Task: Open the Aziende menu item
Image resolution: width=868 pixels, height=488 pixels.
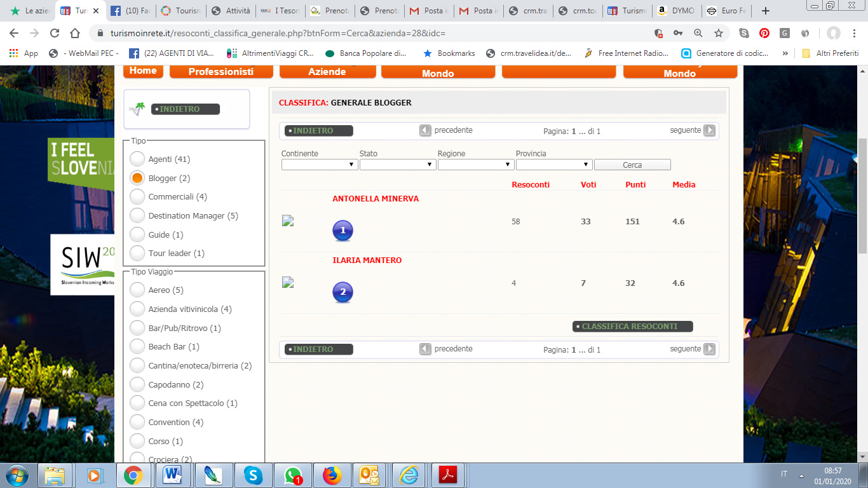Action: [x=327, y=71]
